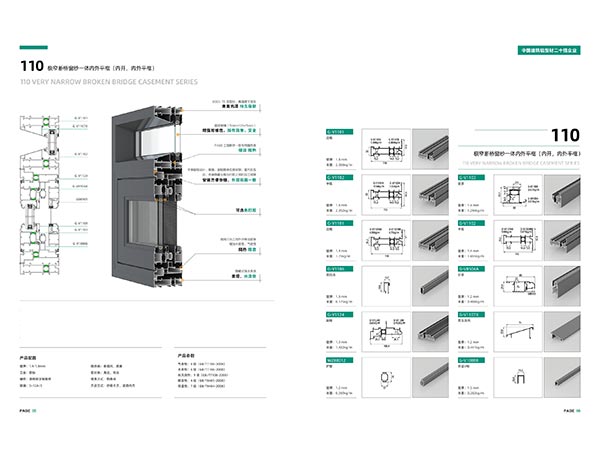Screen dimensions: 600x450
Task: Click the product configuration heading at bottom left
Action: 28,358
